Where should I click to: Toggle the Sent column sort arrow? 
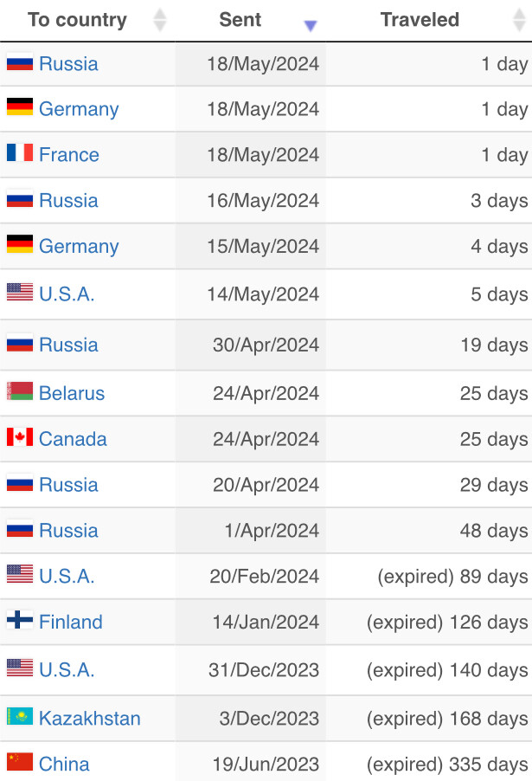(x=310, y=26)
